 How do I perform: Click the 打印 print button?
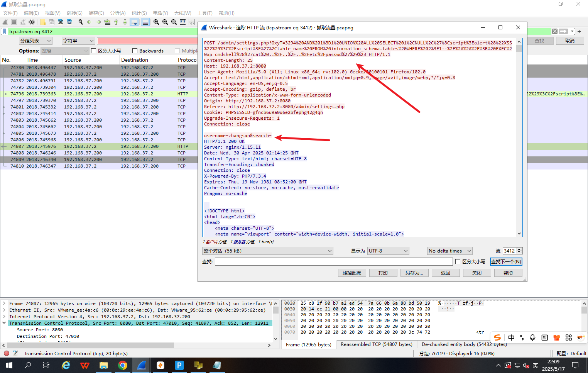(383, 273)
